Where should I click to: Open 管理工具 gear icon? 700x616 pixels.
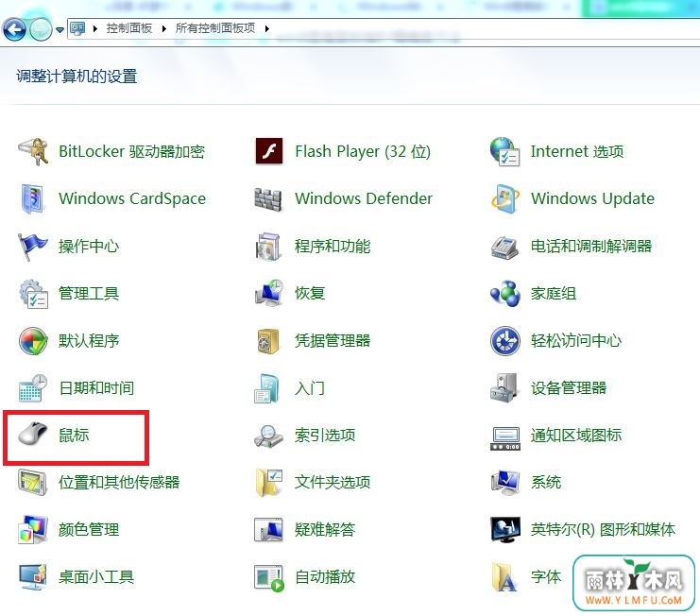click(33, 294)
